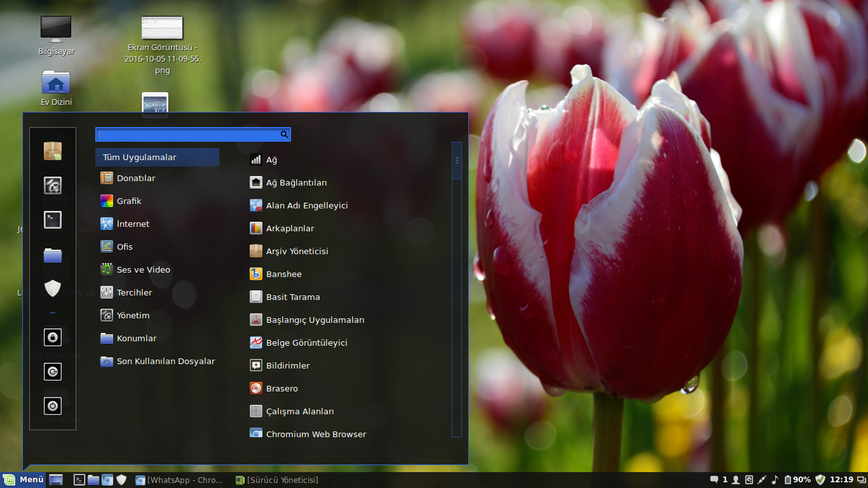Image resolution: width=868 pixels, height=488 pixels.
Task: Open update manager shield in tray
Action: (820, 480)
